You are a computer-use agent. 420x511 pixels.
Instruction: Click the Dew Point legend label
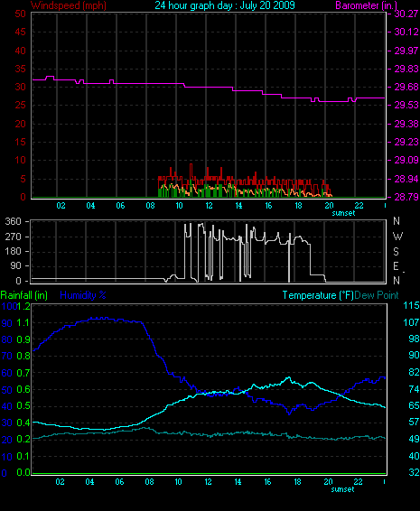tap(377, 295)
